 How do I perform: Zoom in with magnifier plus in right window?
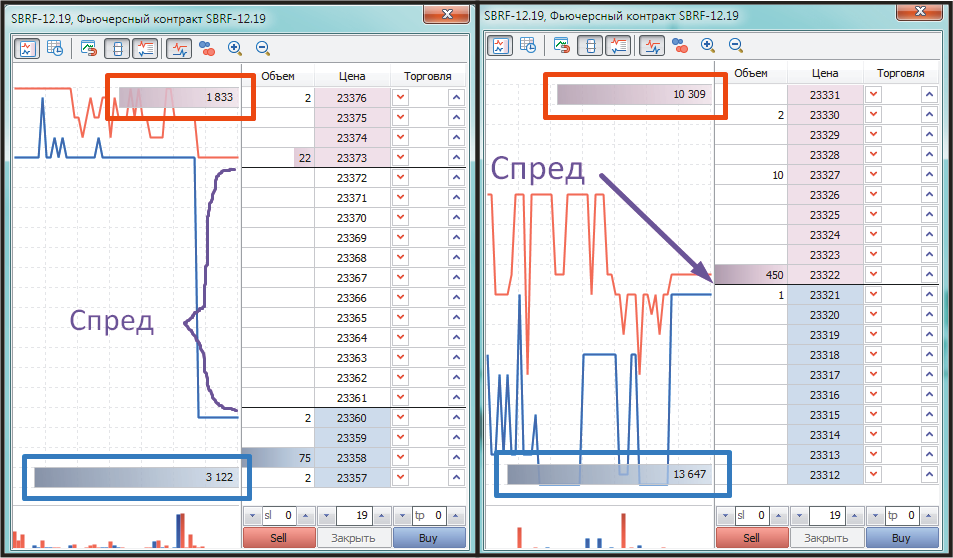click(x=708, y=45)
